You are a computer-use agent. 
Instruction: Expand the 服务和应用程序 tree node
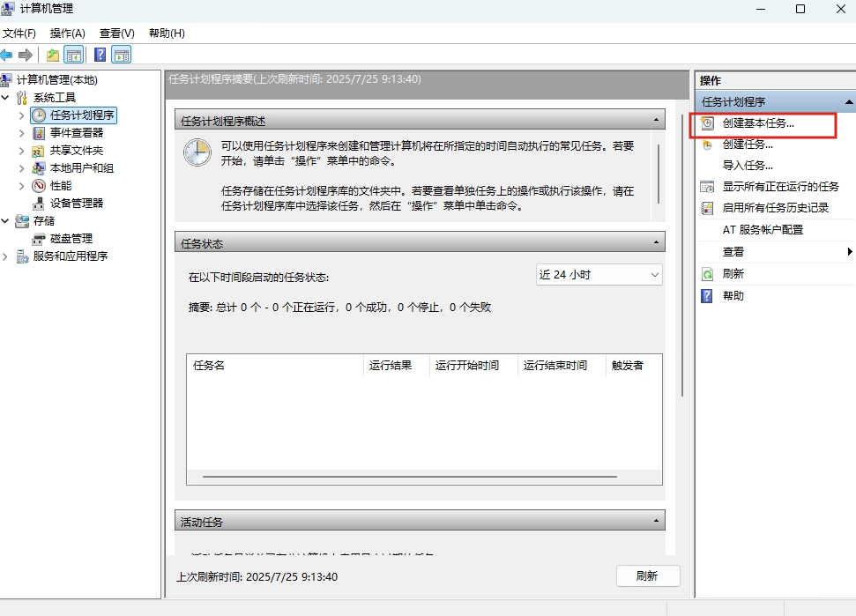click(5, 256)
